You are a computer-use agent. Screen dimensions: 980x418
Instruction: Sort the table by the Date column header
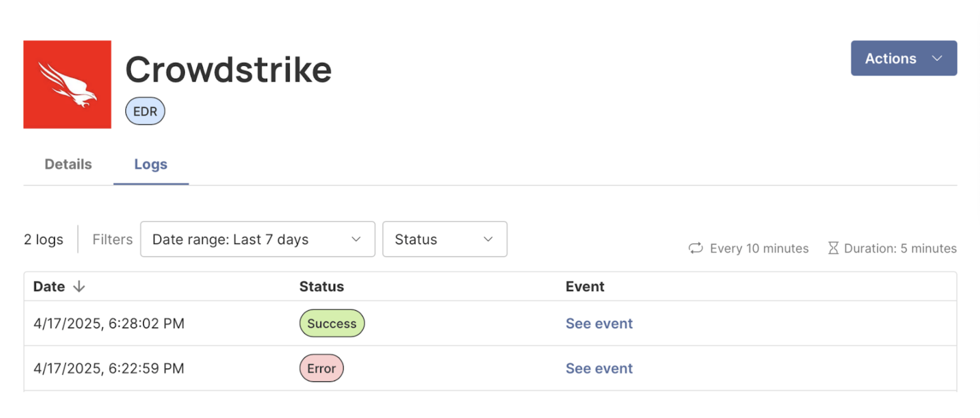49,287
